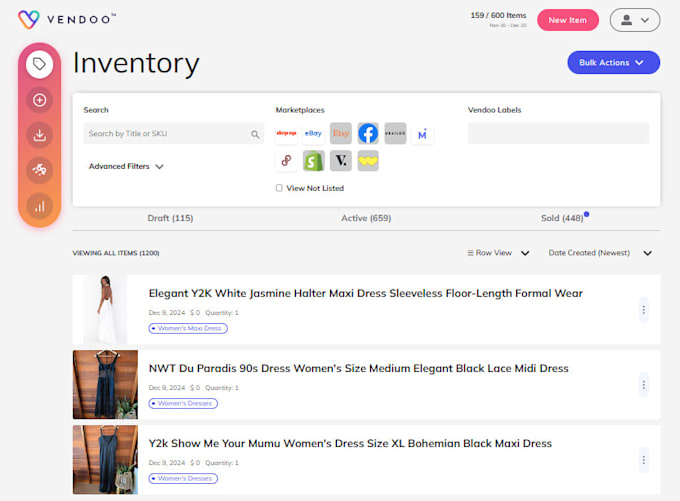Switch to Sold (448) tab
This screenshot has width=680, height=501.
pos(562,218)
